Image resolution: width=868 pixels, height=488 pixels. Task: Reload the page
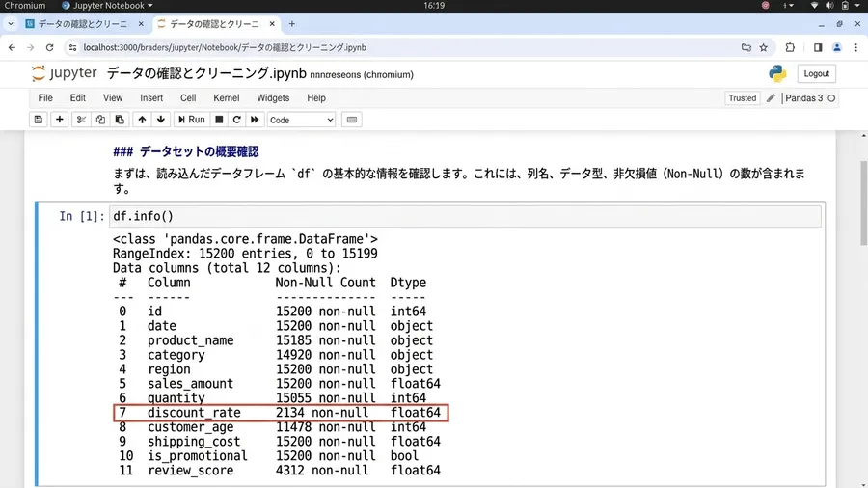(49, 47)
